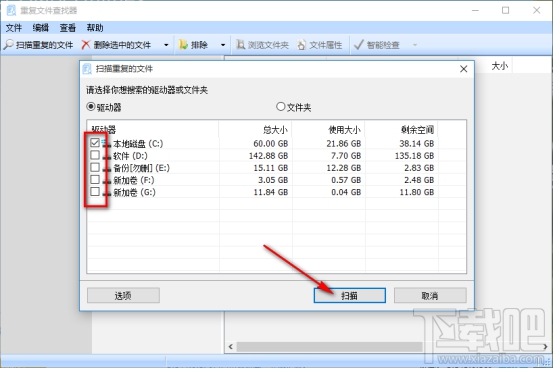Screen dimensions: 553x369
Task: Click the 文件属性 toolbar label
Action: (x=326, y=45)
